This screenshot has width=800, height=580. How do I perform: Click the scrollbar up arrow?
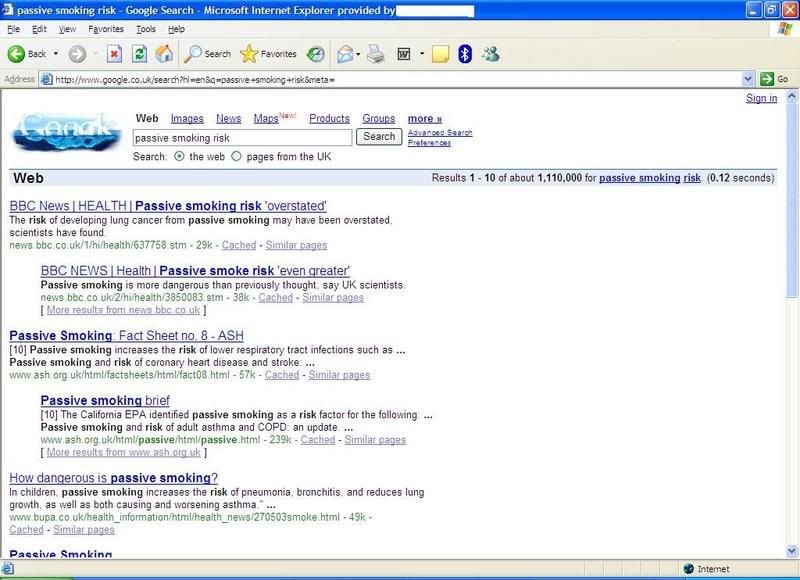(x=792, y=96)
